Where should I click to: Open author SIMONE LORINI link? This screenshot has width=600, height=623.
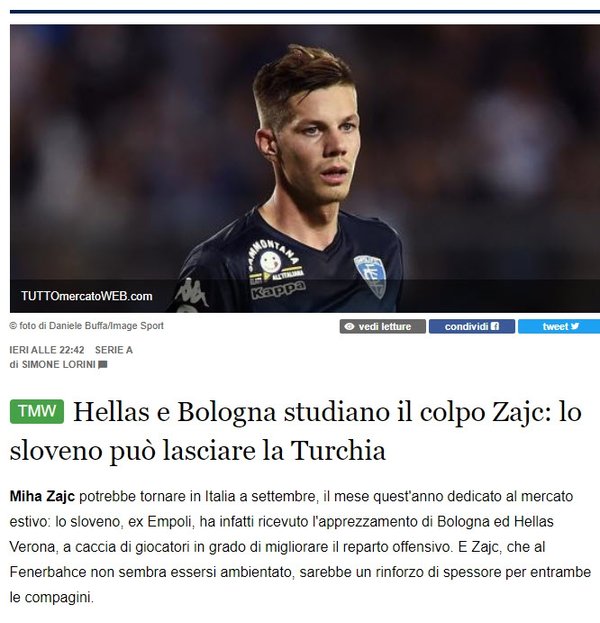58,364
